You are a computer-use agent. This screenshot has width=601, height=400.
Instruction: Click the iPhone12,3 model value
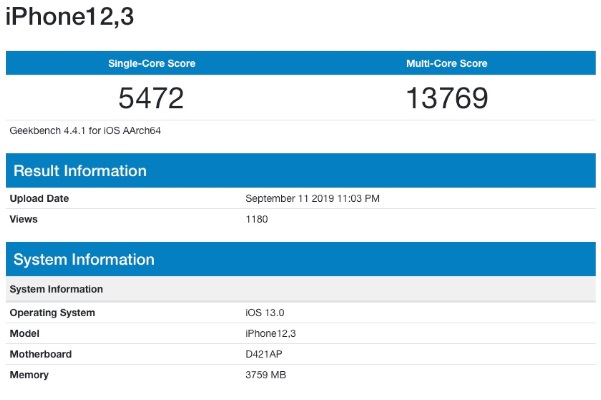(271, 333)
